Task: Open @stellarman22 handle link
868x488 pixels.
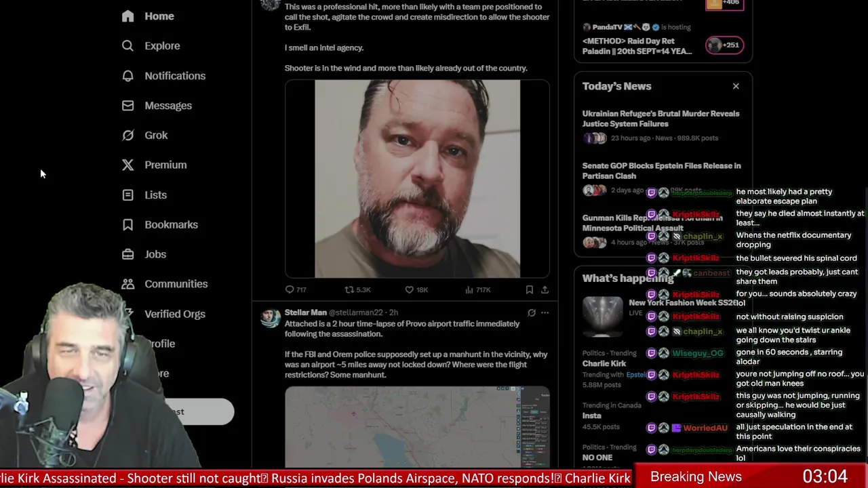Action: coord(356,312)
